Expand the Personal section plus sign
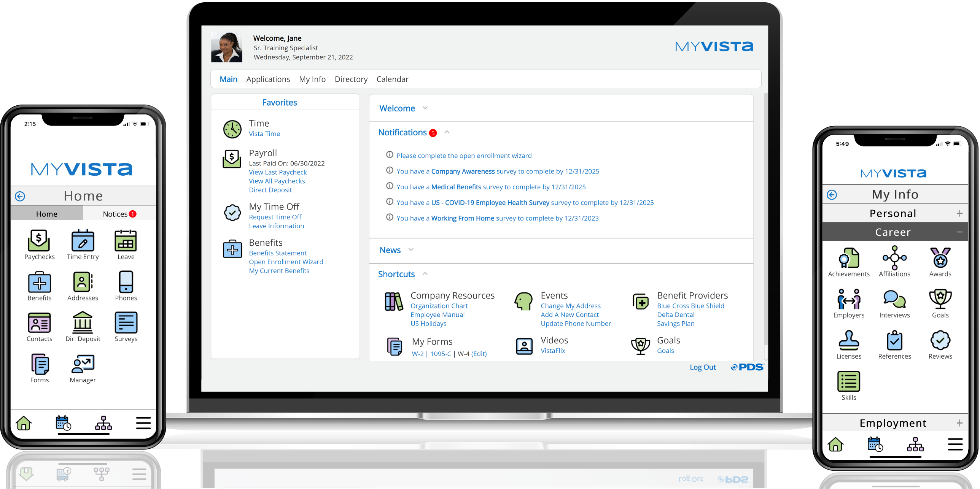980x489 pixels. tap(959, 213)
